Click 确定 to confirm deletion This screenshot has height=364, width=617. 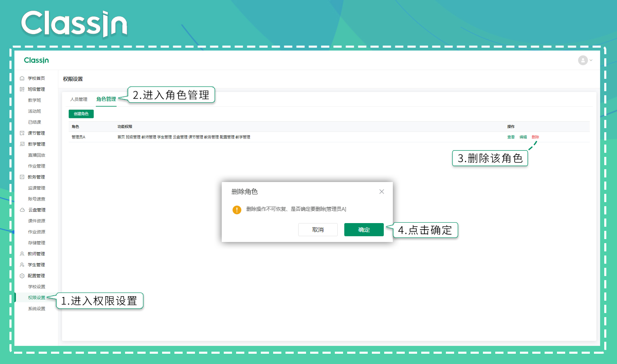[364, 230]
